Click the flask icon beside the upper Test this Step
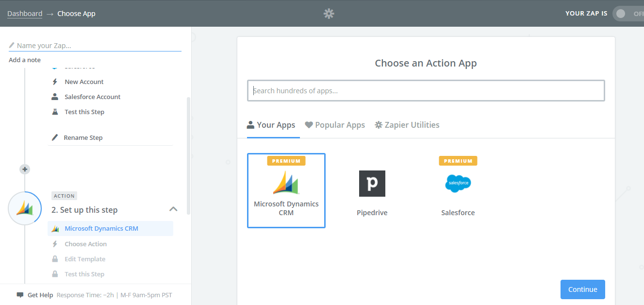 click(x=55, y=112)
